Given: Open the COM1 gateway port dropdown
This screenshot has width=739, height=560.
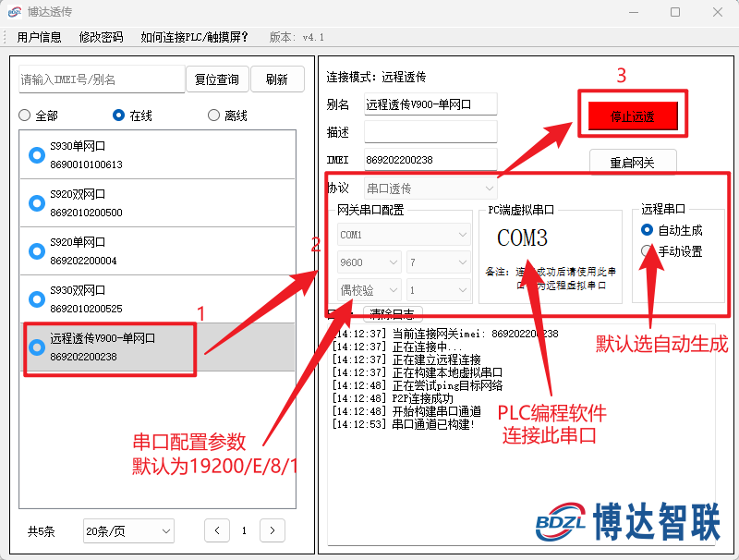Looking at the screenshot, I should [404, 235].
